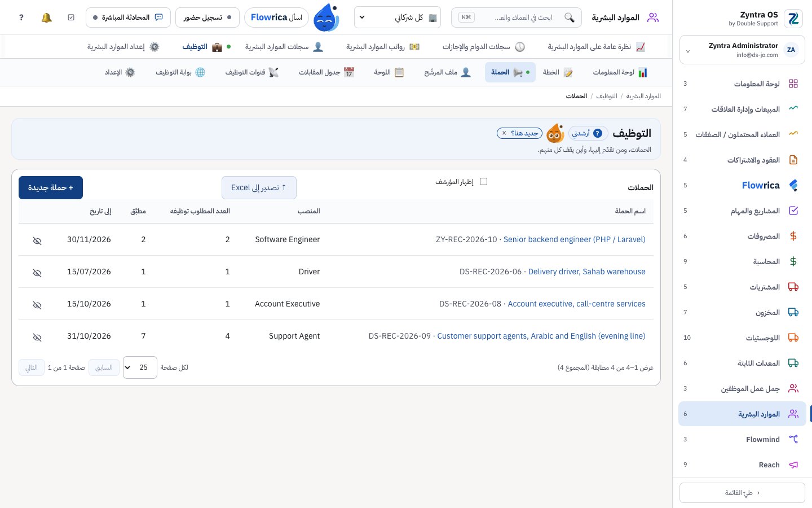The image size is (812, 508).
Task: Open the help question mark icon
Action: click(x=21, y=17)
